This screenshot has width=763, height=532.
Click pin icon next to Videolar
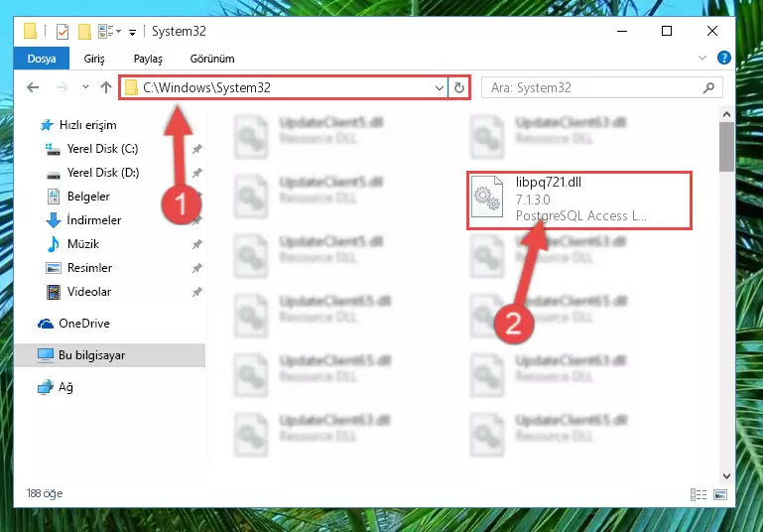197,292
